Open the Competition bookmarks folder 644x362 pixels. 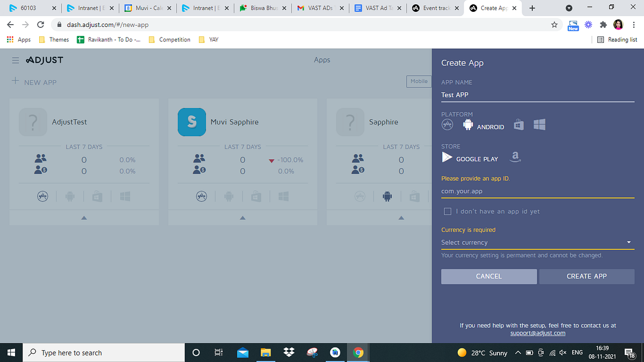click(x=169, y=40)
